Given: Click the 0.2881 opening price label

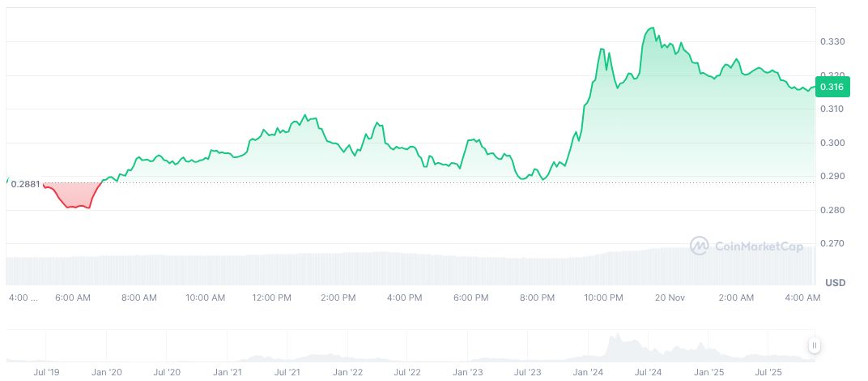Looking at the screenshot, I should click(x=25, y=184).
